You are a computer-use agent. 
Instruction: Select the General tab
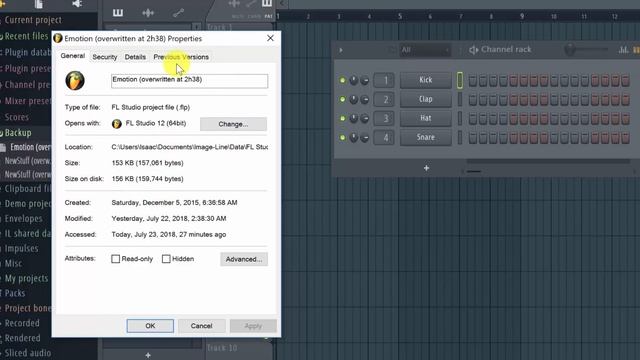(x=73, y=56)
